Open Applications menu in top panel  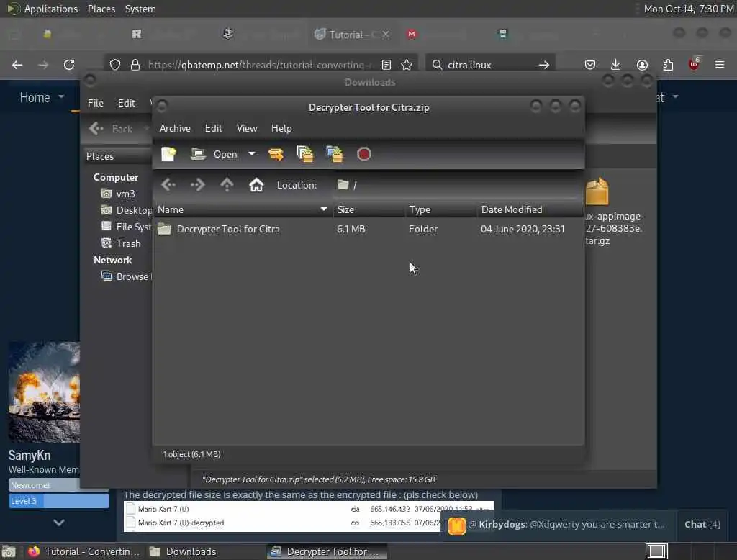[42, 9]
